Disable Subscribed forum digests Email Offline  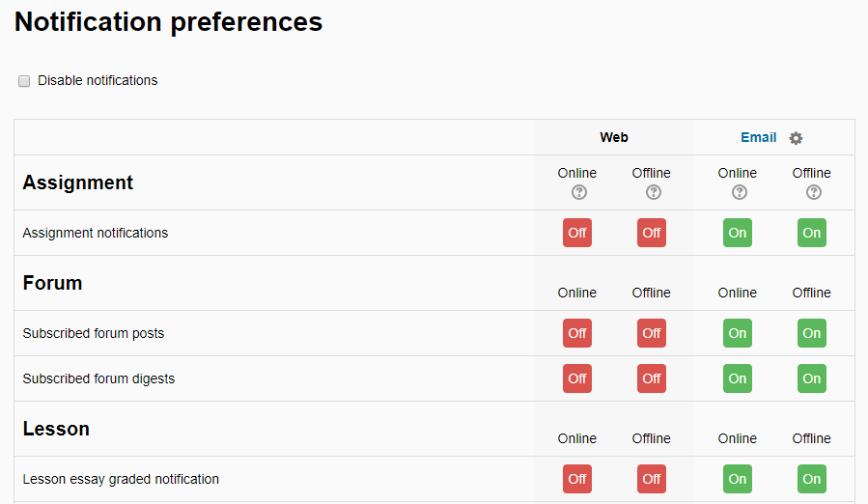tap(812, 378)
